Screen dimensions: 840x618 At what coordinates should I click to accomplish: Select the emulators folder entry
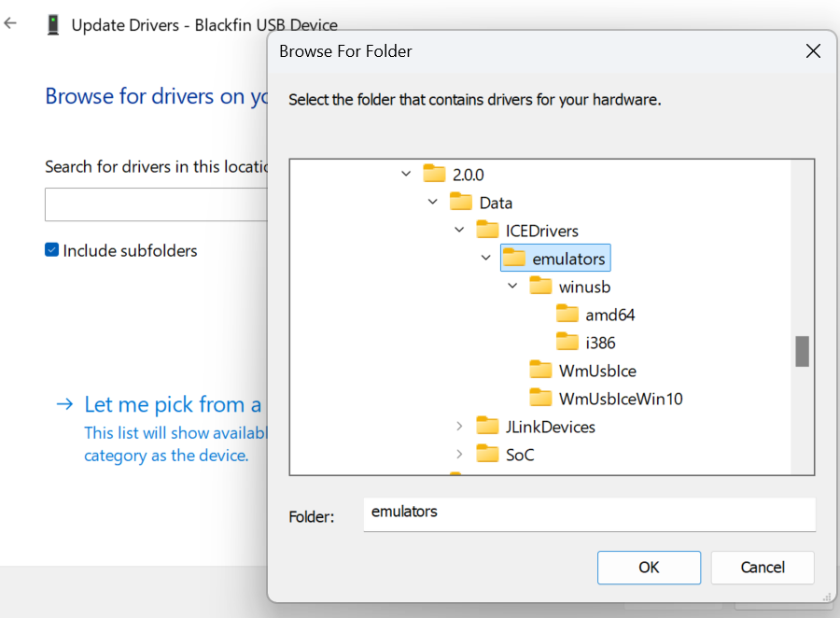[x=568, y=259]
